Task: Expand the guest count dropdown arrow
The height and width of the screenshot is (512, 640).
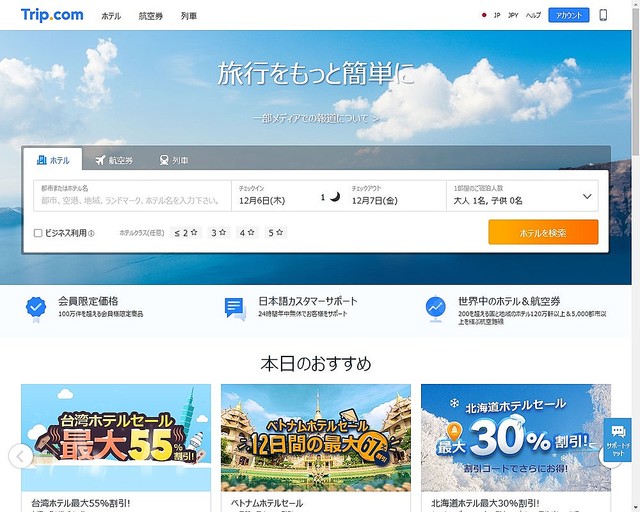Action: (587, 196)
